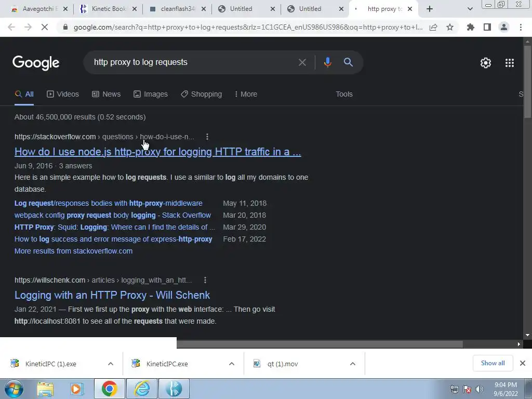Image resolution: width=532 pixels, height=399 pixels.
Task: Select the Shopping search filter
Action: coord(201,95)
